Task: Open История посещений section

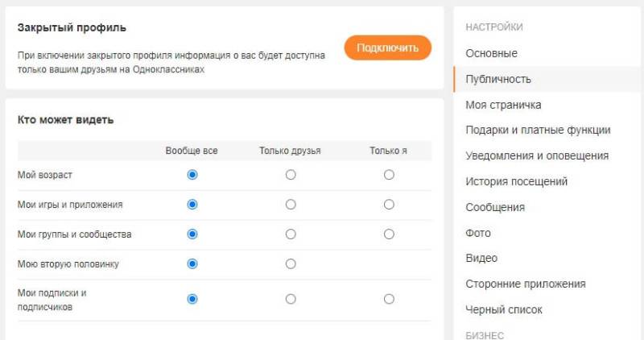Action: click(516, 181)
